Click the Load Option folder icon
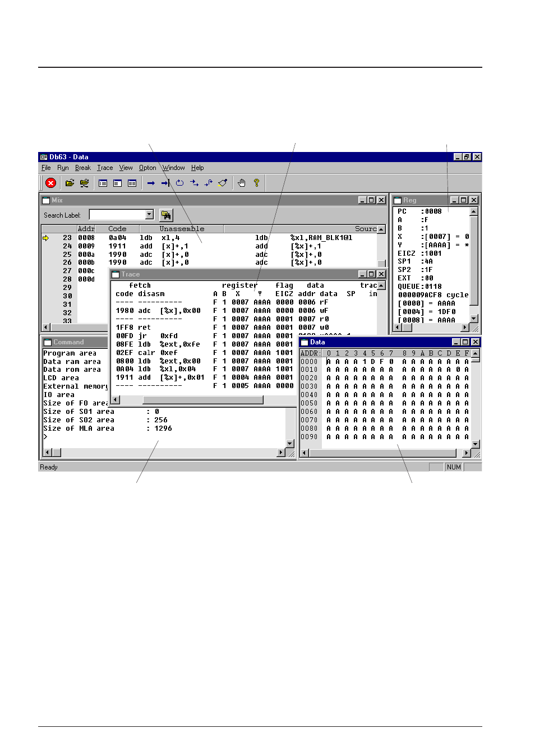 pyautogui.click(x=84, y=183)
